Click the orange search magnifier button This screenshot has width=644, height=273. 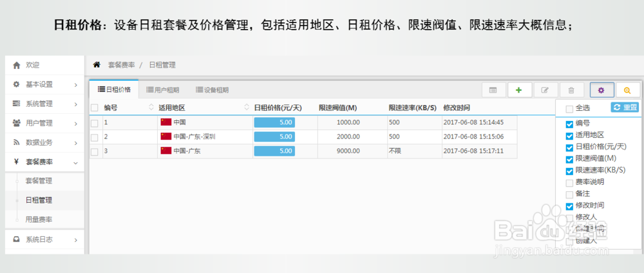click(627, 90)
